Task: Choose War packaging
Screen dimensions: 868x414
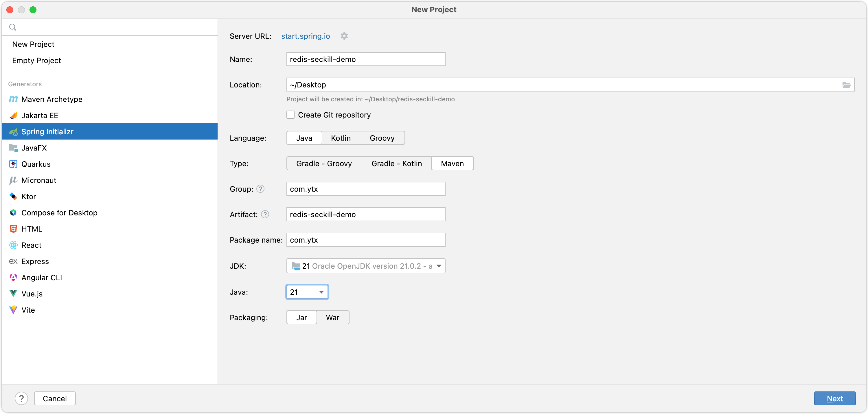Action: 332,318
